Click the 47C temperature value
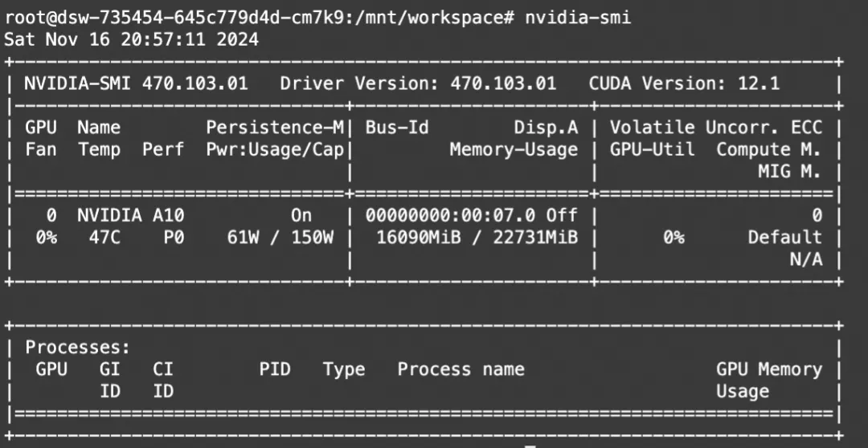The width and height of the screenshot is (868, 448). tap(100, 237)
